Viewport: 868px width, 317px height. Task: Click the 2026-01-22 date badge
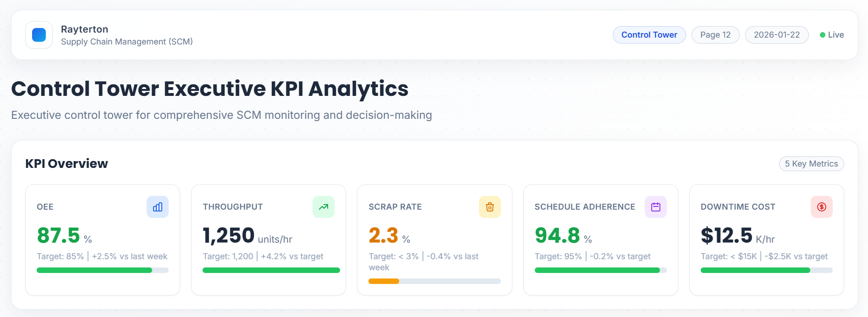777,35
